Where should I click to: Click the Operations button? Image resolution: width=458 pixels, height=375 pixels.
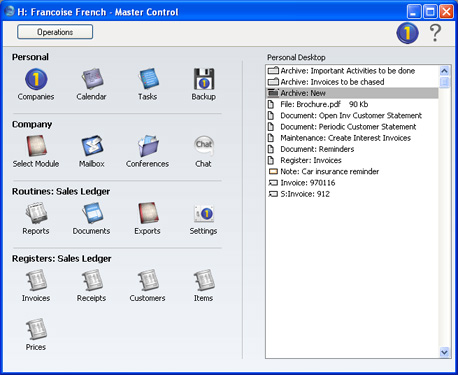point(55,32)
